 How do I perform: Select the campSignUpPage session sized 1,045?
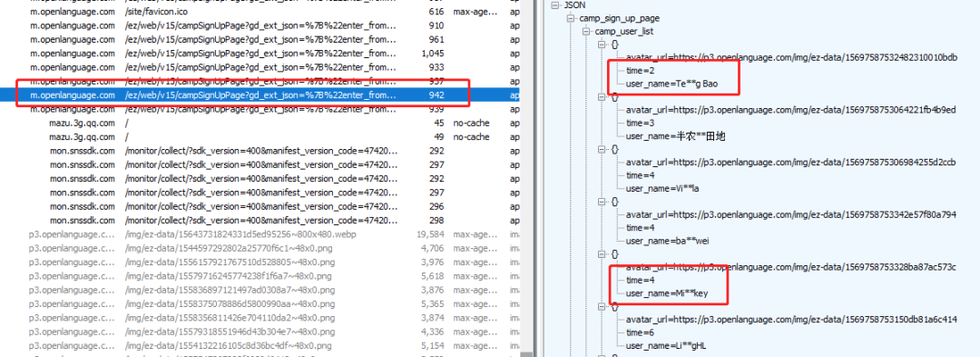point(260,54)
